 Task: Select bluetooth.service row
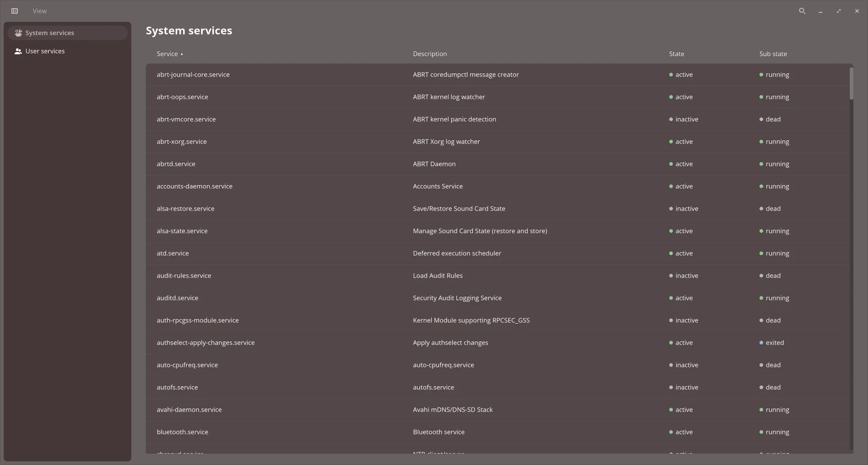(x=498, y=432)
